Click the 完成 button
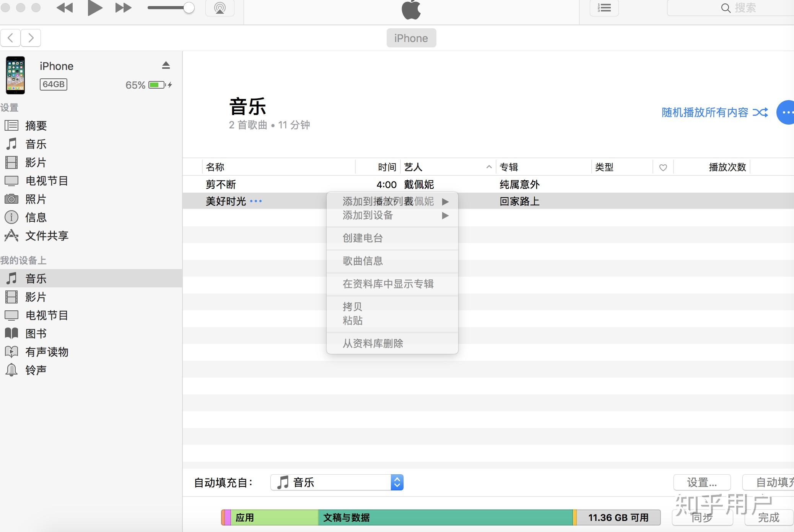 [768, 517]
